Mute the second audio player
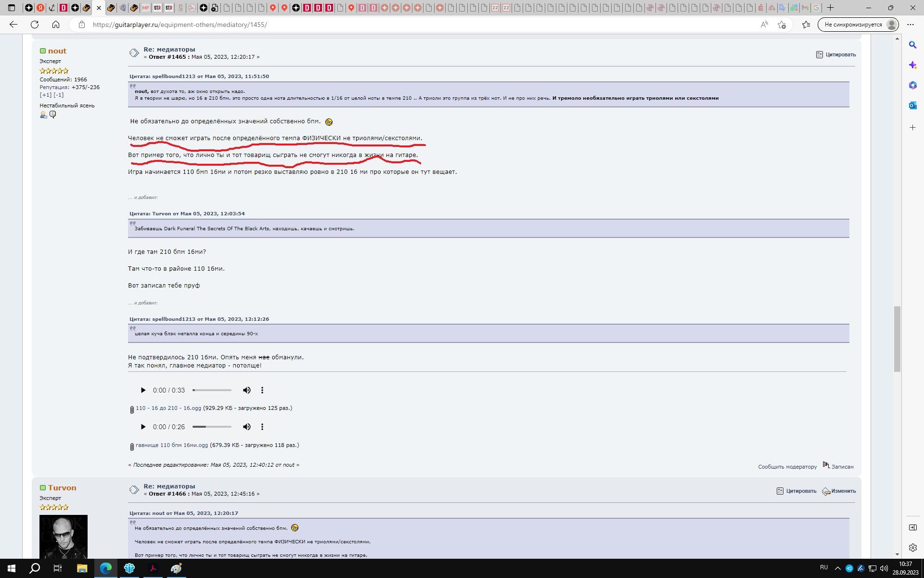Screen dimensions: 924x578 click(x=246, y=427)
